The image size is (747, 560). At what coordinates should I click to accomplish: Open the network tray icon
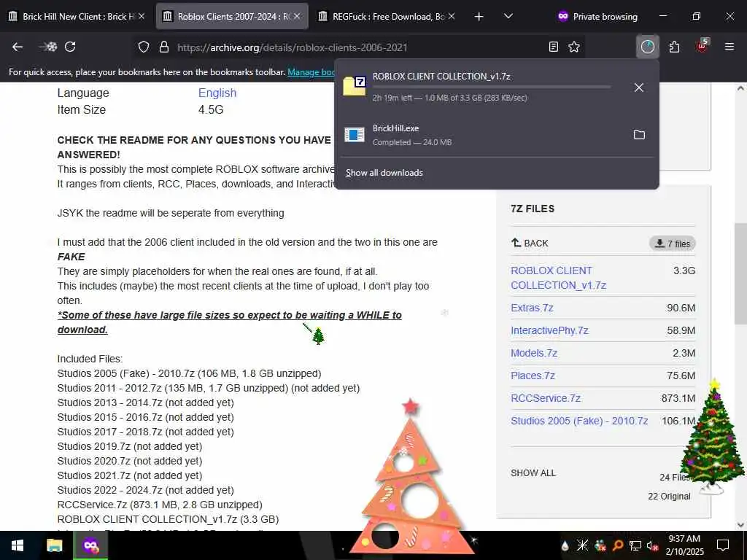[635, 545]
